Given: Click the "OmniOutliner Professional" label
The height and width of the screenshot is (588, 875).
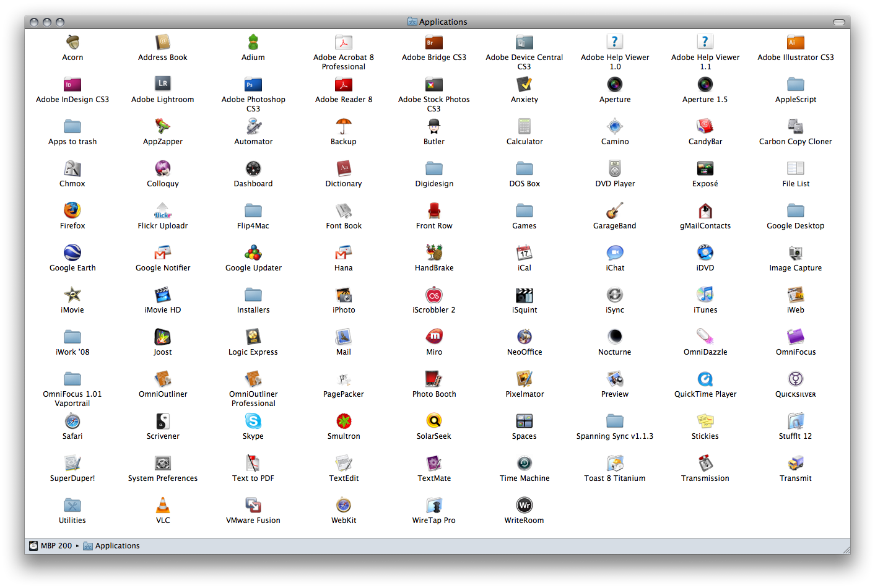Looking at the screenshot, I should [x=253, y=399].
